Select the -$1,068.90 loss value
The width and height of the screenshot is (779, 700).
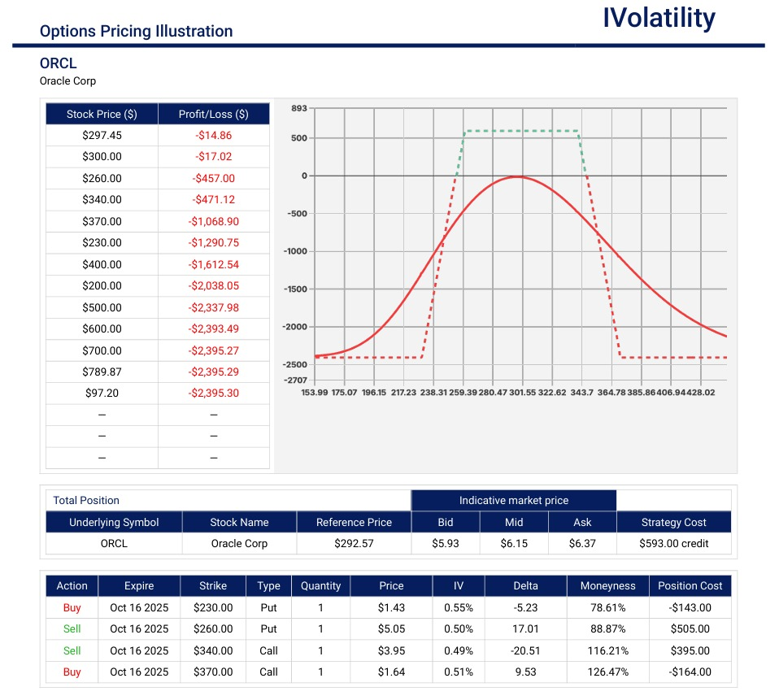coord(214,222)
